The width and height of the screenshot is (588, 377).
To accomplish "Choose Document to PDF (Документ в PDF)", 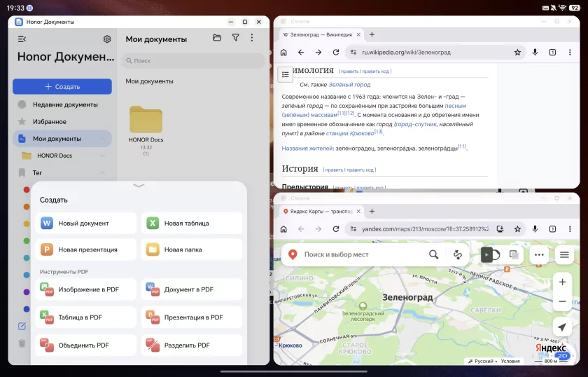I will pos(192,289).
